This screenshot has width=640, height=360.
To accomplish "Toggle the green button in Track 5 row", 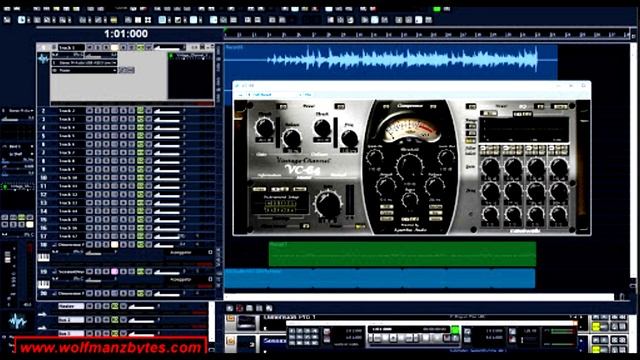I will (x=140, y=136).
